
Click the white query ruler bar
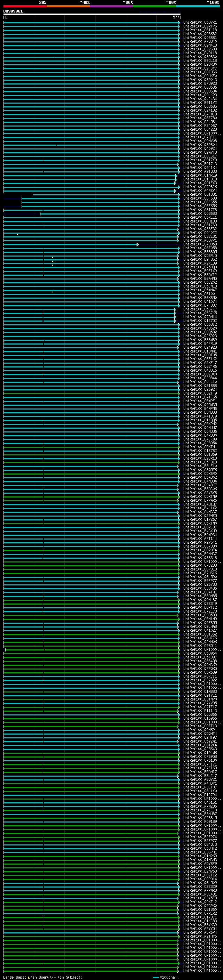point(92,15)
